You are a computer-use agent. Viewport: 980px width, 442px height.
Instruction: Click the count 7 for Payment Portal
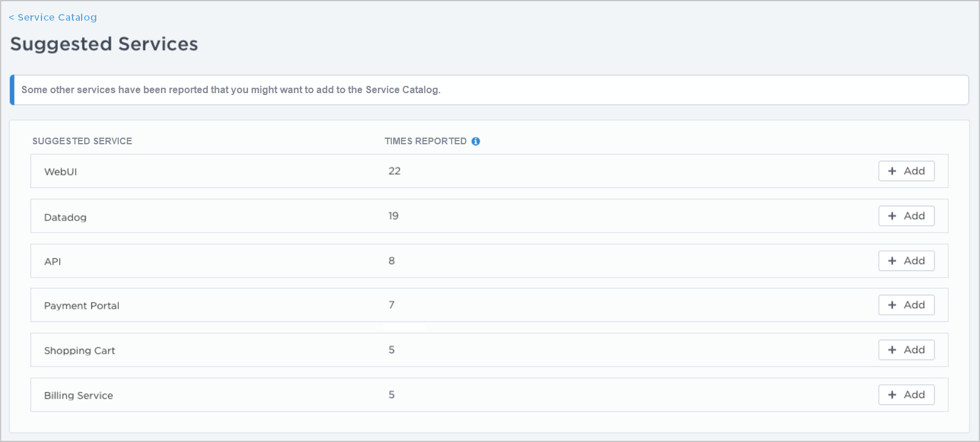click(x=391, y=305)
